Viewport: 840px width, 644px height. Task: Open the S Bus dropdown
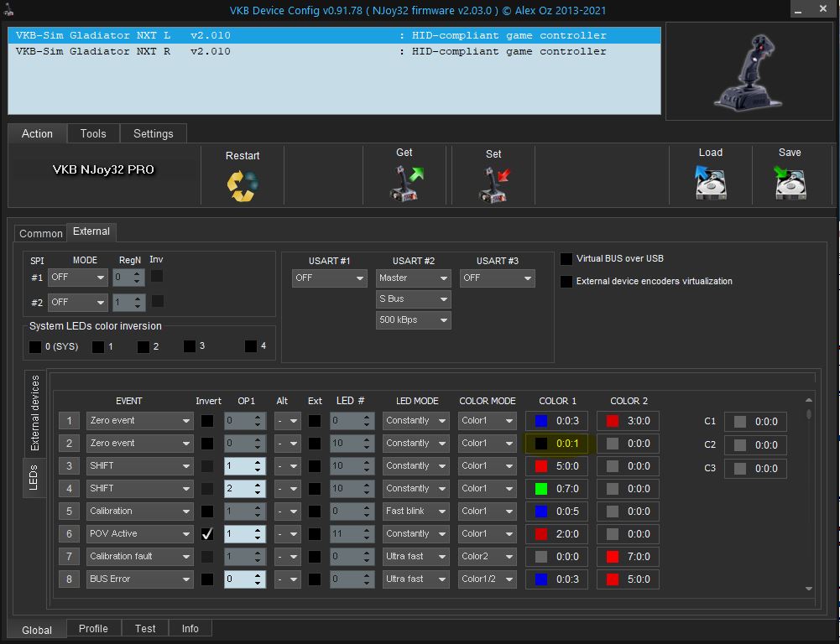[x=413, y=299]
